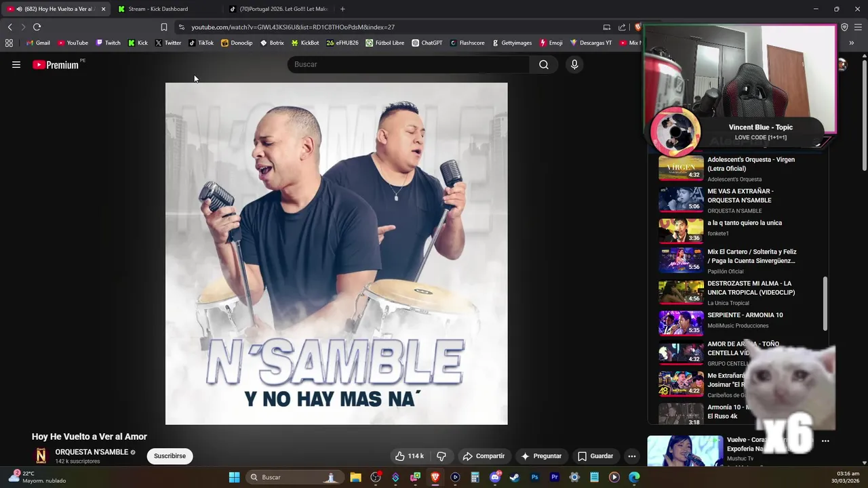Open options for the Vuelve - Corazón video
This screenshot has width=868, height=488.
pyautogui.click(x=825, y=441)
